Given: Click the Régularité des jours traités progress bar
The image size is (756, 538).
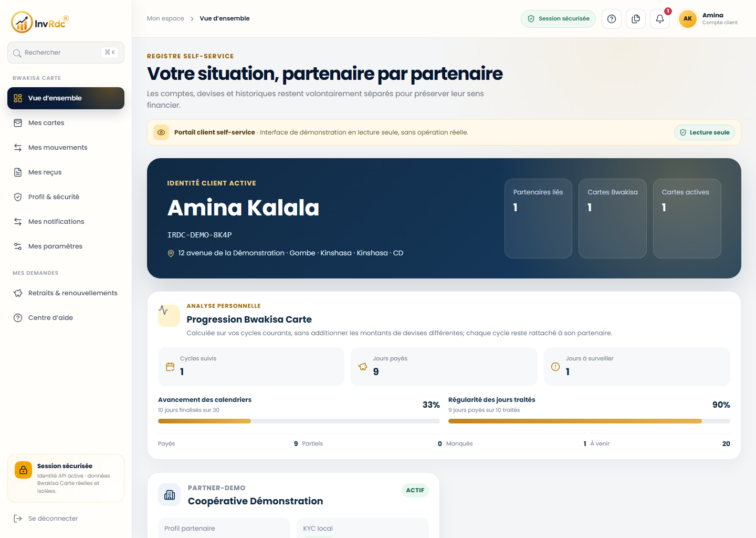Looking at the screenshot, I should [589, 421].
